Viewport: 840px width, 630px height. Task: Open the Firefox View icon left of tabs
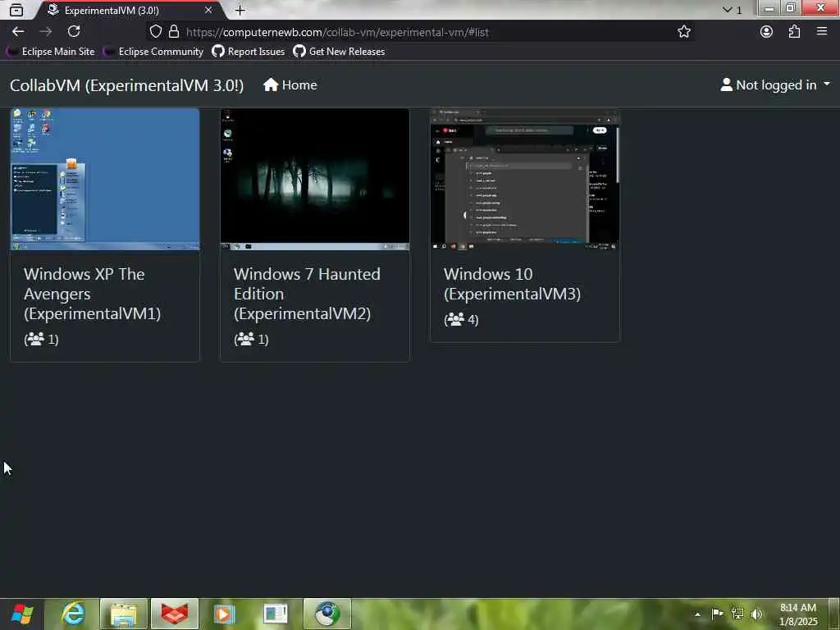tap(16, 10)
